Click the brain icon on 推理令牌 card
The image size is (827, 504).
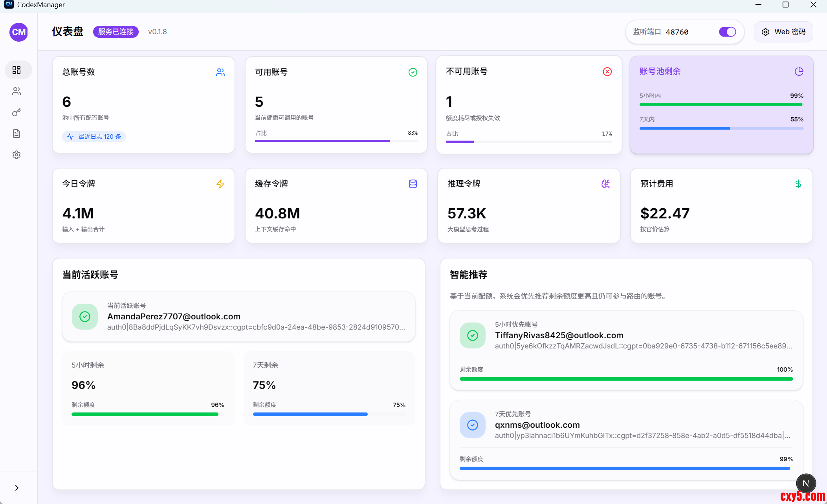(605, 184)
